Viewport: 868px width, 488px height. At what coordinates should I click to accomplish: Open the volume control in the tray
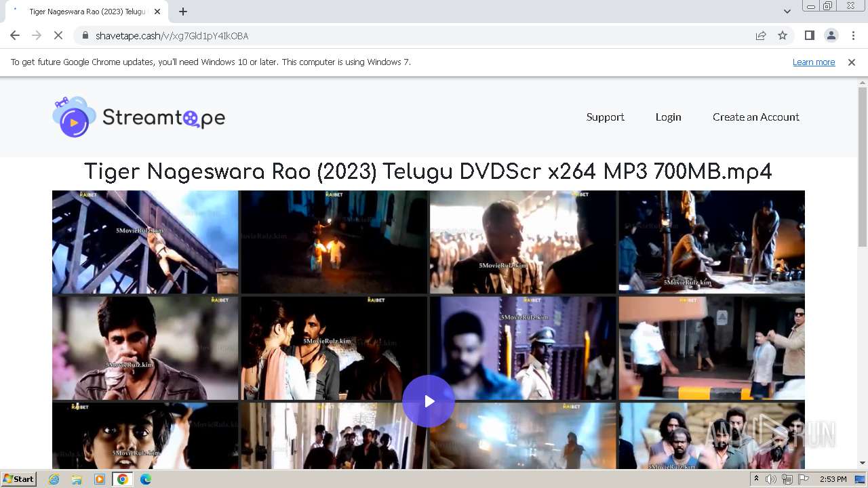pos(771,479)
